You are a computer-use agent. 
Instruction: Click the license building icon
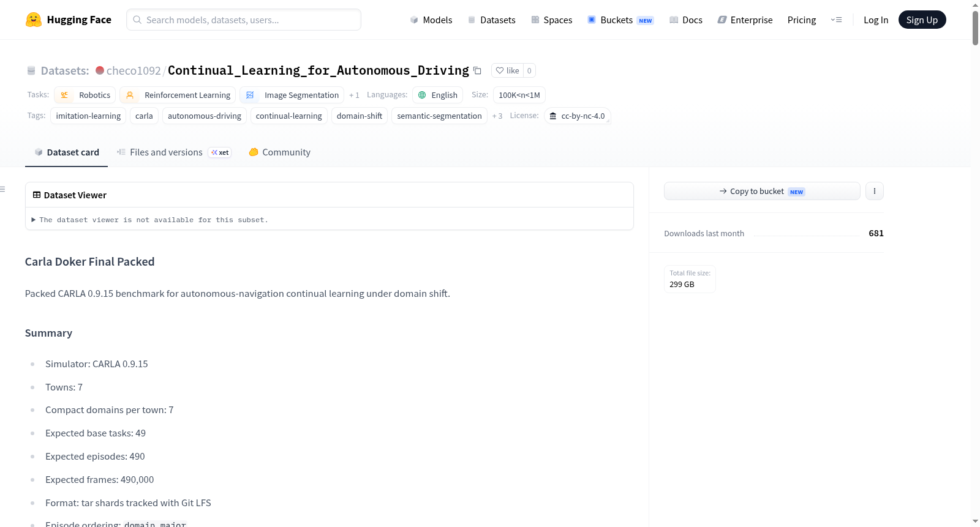(x=553, y=116)
